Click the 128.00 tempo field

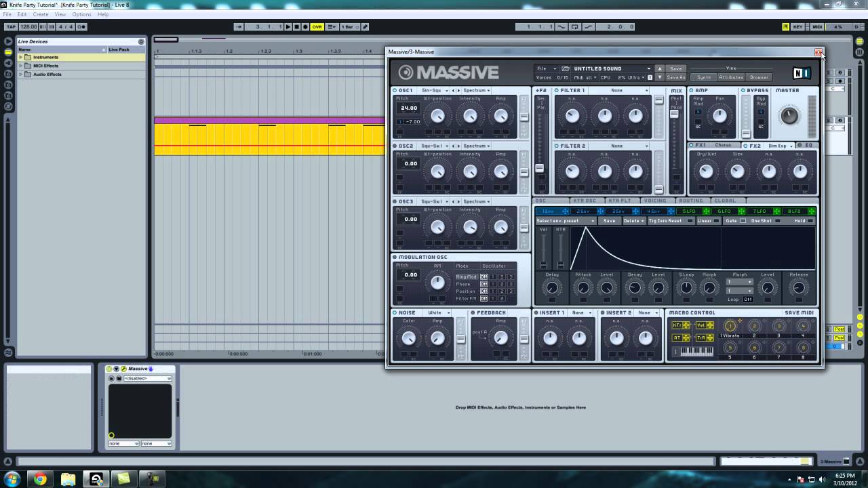pos(28,27)
